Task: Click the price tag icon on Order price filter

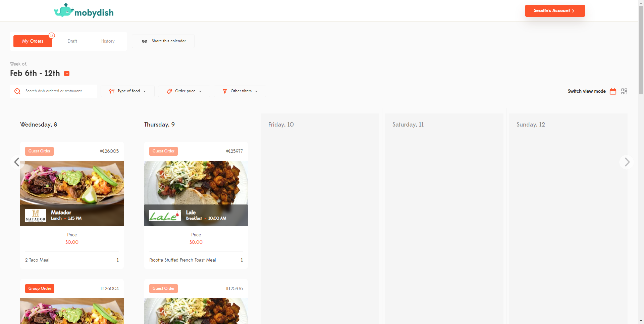Action: tap(169, 91)
